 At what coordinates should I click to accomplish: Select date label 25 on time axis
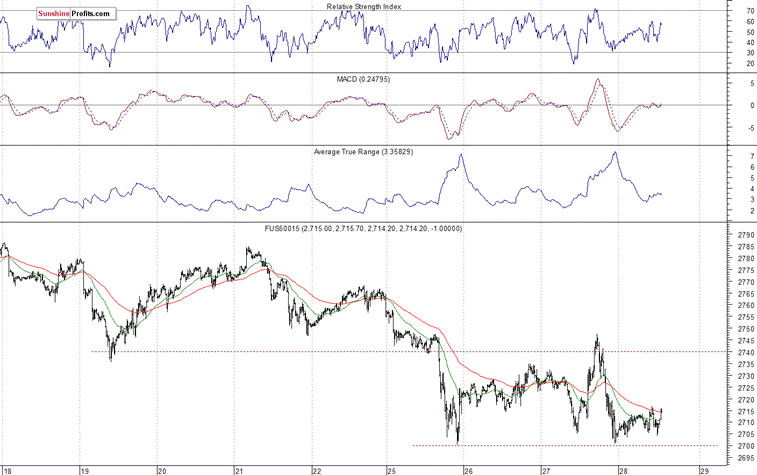392,470
